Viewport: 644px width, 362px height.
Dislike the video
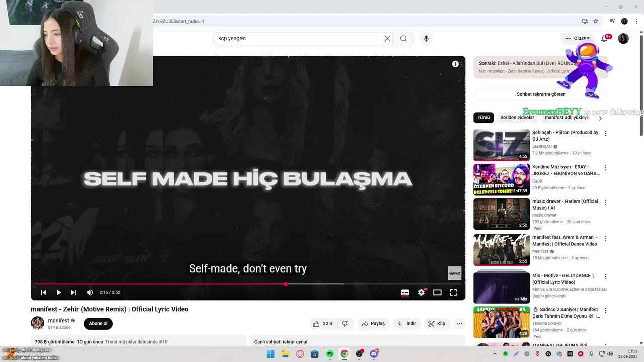tap(345, 324)
